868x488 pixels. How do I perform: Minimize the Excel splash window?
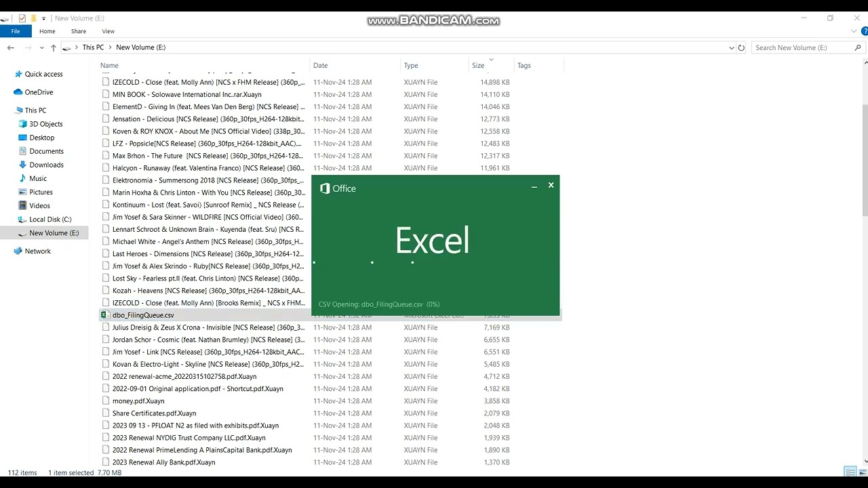click(x=534, y=186)
